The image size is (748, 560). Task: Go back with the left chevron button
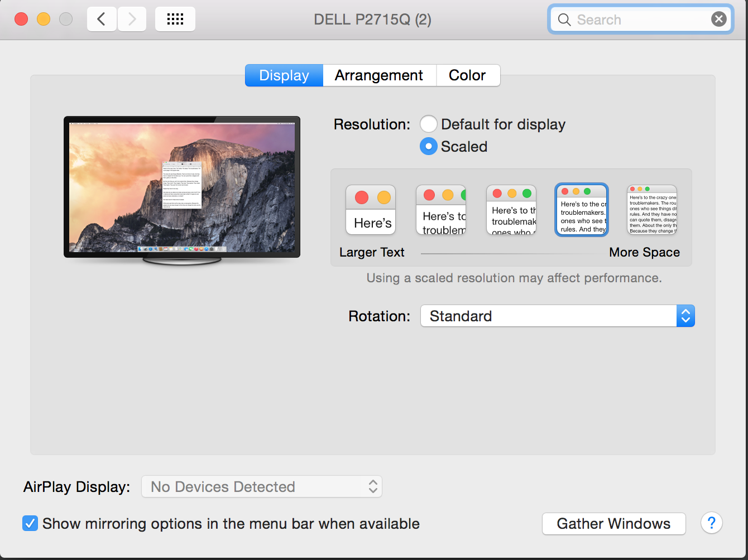(x=102, y=20)
